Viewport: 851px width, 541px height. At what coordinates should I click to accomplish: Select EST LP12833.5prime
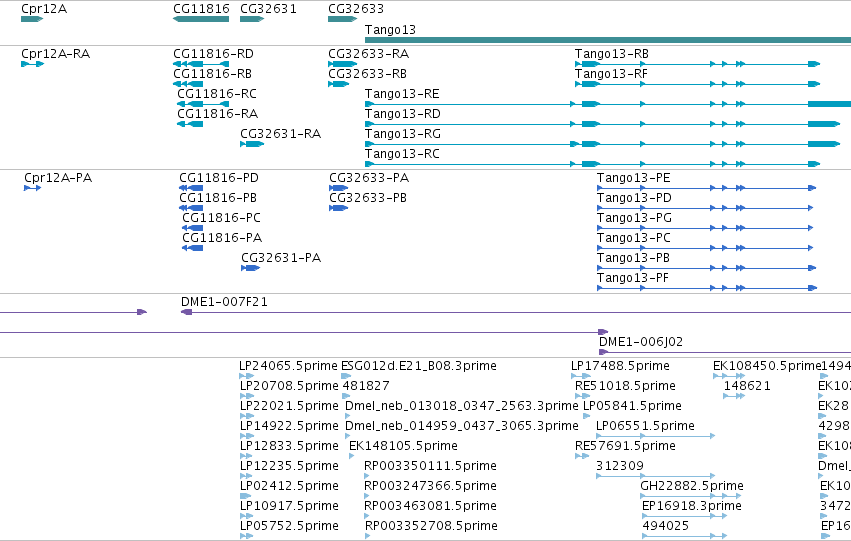coord(289,447)
